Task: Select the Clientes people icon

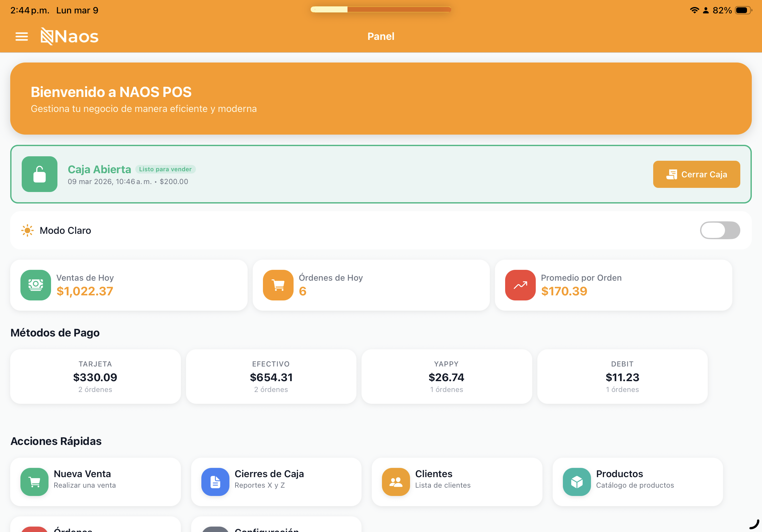Action: (x=395, y=482)
